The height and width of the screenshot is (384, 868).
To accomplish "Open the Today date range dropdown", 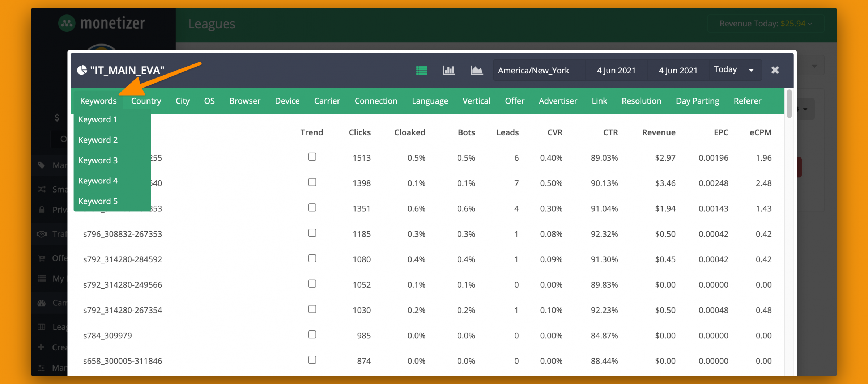I will click(734, 70).
